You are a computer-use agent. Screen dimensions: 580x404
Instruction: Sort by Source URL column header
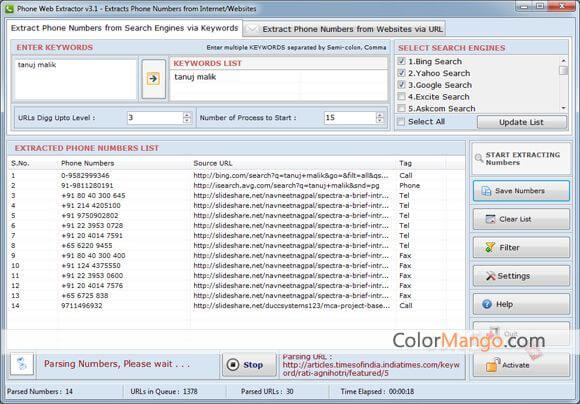213,163
